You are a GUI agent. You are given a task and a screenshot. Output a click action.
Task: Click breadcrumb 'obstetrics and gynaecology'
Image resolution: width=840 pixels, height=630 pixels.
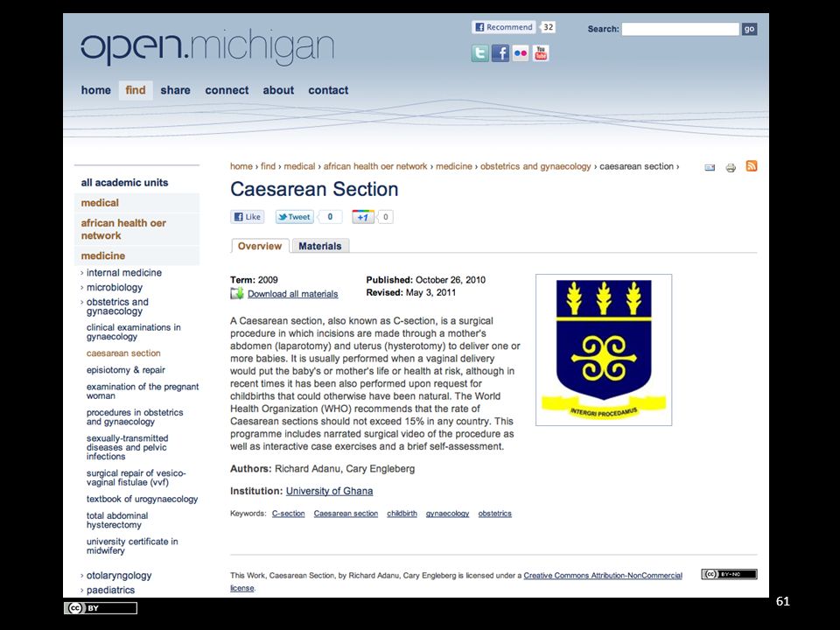(x=535, y=166)
